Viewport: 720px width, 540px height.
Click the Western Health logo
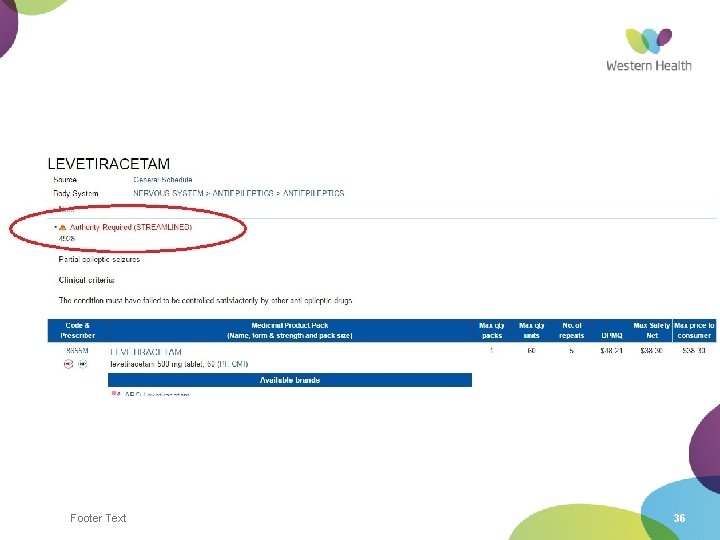tap(648, 50)
